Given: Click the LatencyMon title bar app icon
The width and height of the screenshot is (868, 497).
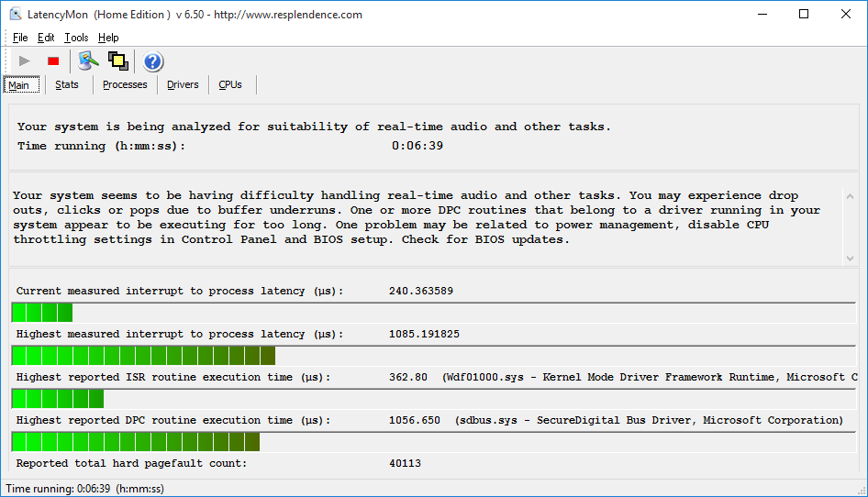Looking at the screenshot, I should (16, 14).
